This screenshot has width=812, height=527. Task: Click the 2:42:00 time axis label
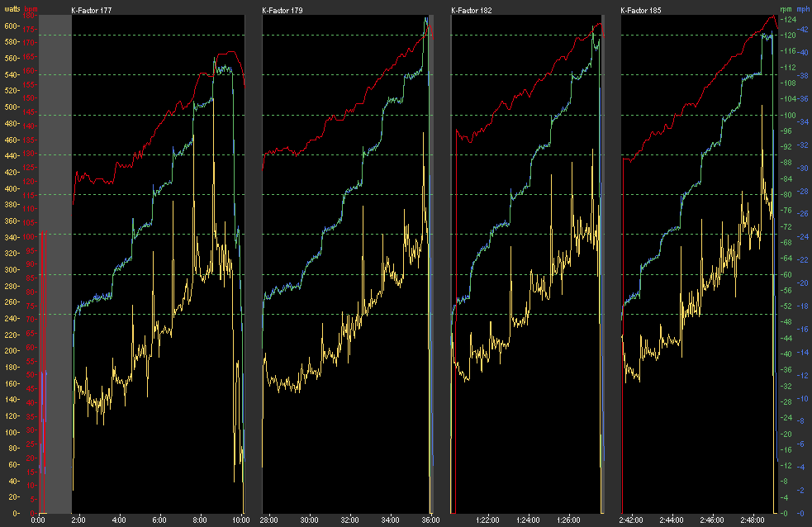[x=631, y=520]
